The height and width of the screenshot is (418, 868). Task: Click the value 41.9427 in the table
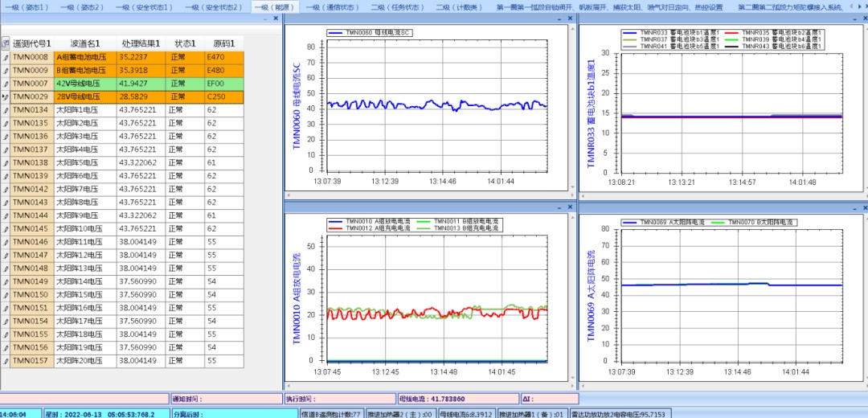point(141,84)
